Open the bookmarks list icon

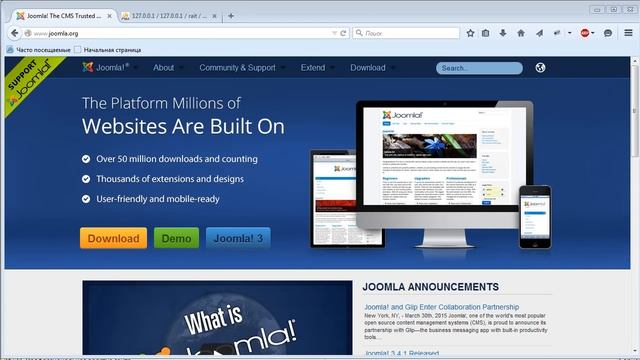485,33
